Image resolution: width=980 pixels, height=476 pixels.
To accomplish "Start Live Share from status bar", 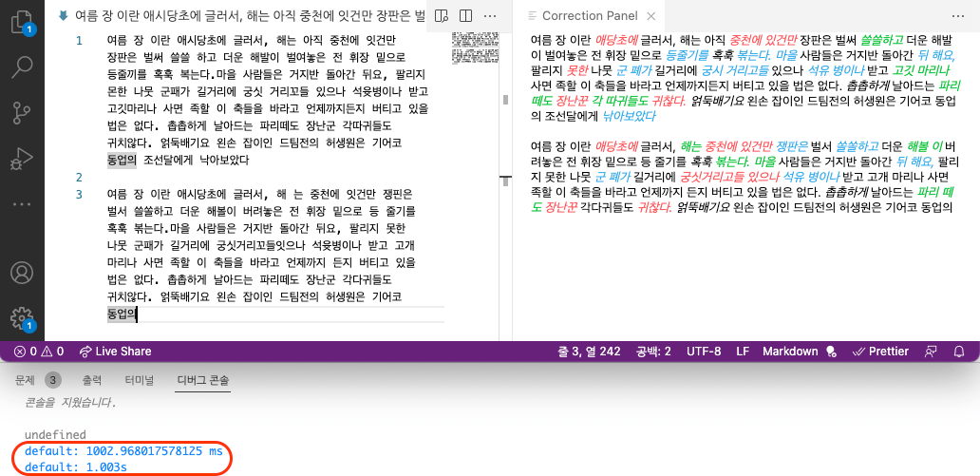I will pyautogui.click(x=116, y=352).
